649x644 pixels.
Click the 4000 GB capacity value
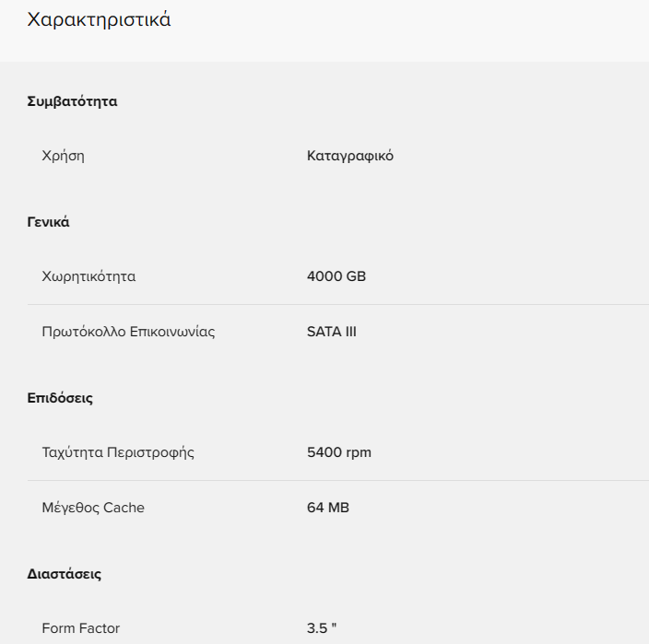point(336,276)
